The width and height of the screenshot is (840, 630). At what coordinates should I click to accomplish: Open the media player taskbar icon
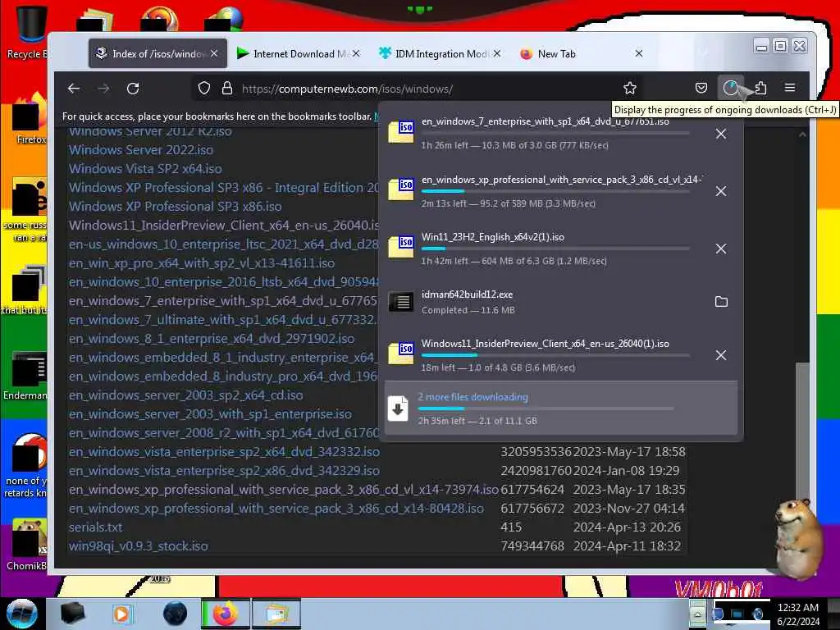121,614
